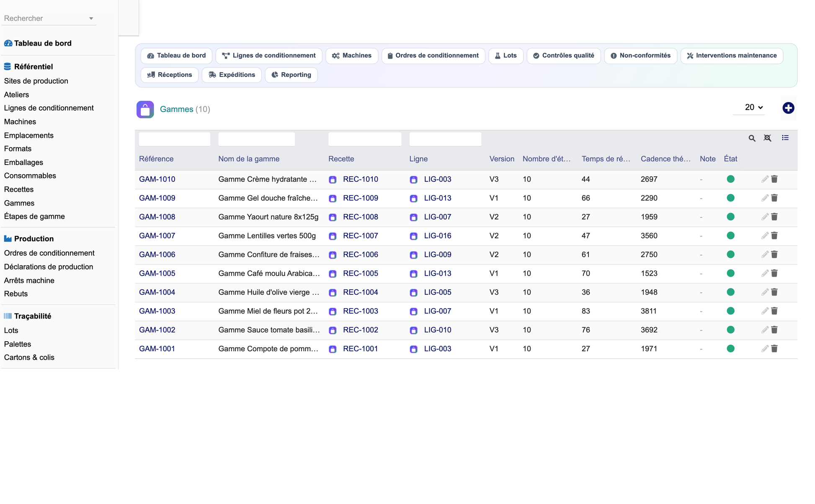The height and width of the screenshot is (504, 815).
Task: Edit row GAM-1007 with pencil icon
Action: tap(765, 236)
